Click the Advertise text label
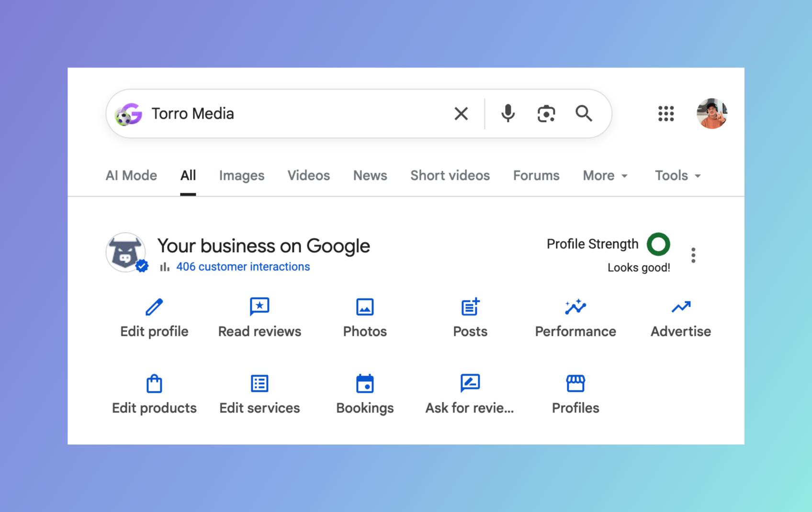Viewport: 812px width, 512px height. tap(681, 332)
